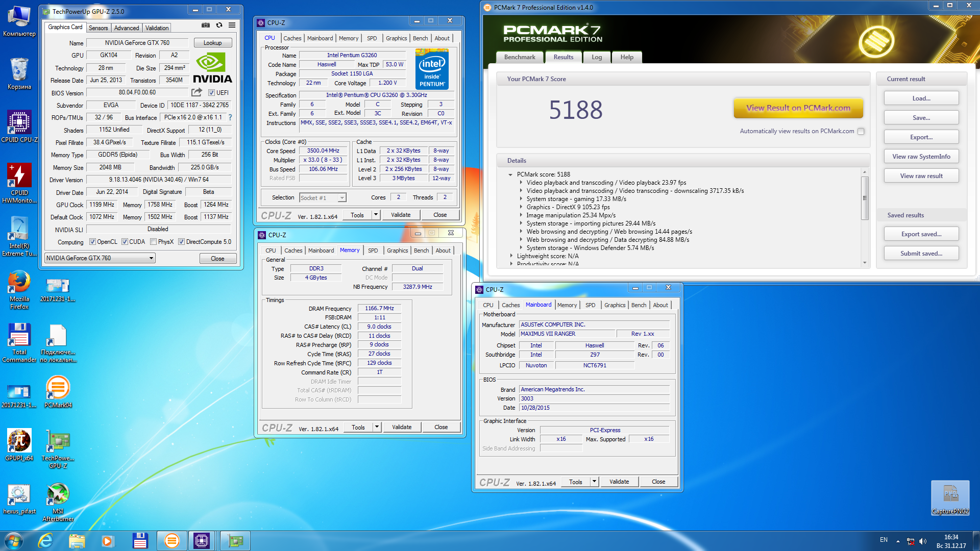Toggle the OpenCL checkbox
The height and width of the screenshot is (551, 980).
(x=92, y=242)
